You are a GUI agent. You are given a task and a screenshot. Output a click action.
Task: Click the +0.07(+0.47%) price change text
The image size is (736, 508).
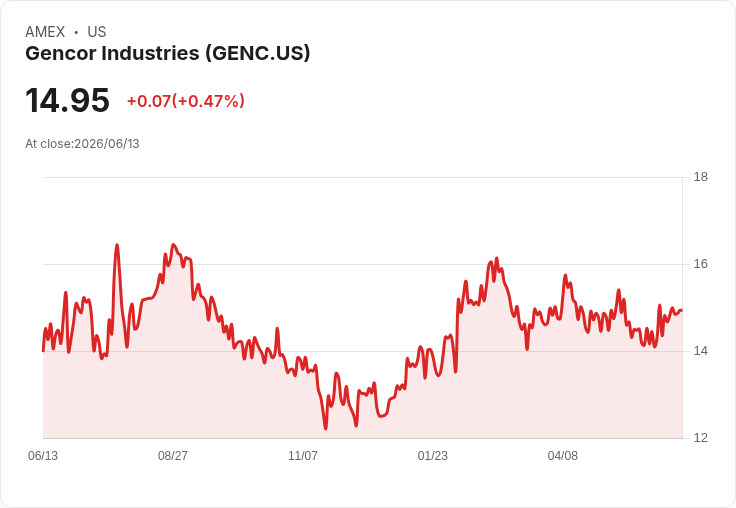(x=186, y=101)
